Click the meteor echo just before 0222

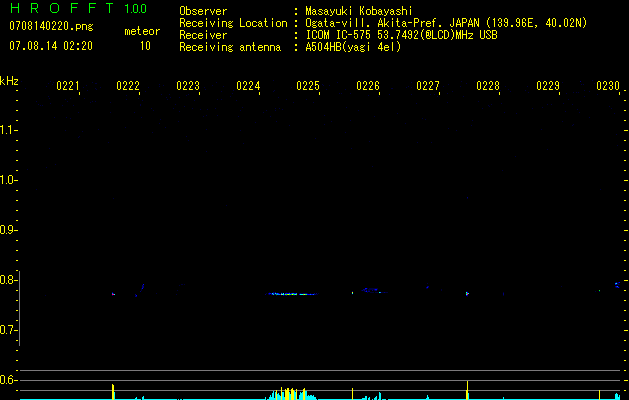point(113,294)
